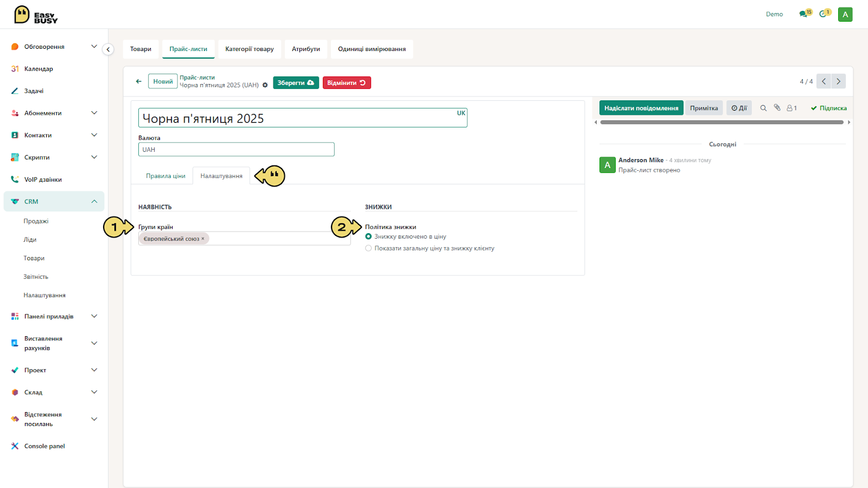This screenshot has width=868, height=488.
Task: Click Проект checkmark icon
Action: click(x=15, y=370)
